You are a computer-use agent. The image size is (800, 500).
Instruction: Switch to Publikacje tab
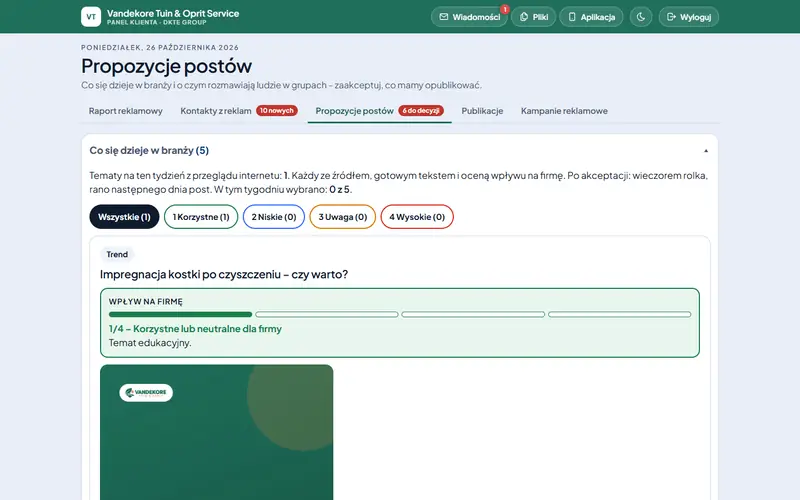[x=482, y=111]
